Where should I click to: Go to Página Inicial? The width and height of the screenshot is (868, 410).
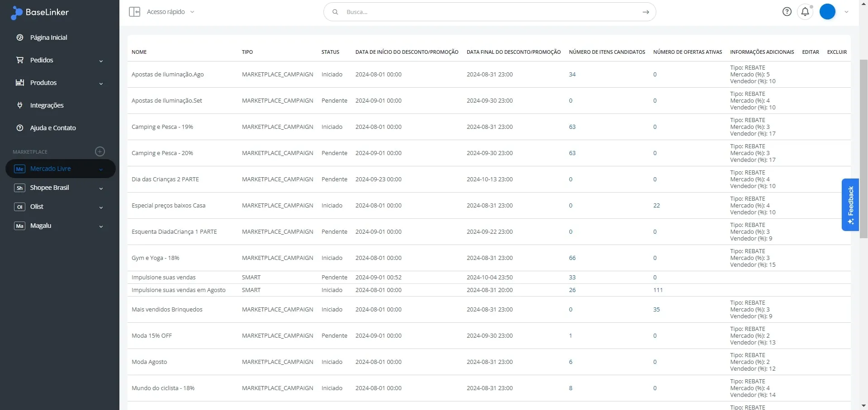click(48, 38)
